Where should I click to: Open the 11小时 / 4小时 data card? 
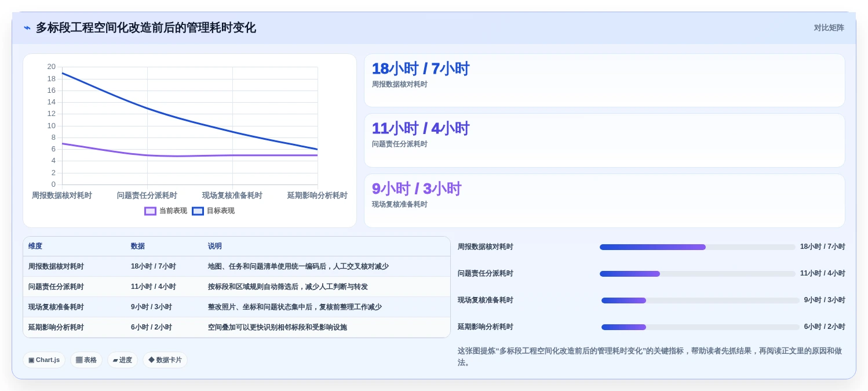click(x=604, y=140)
